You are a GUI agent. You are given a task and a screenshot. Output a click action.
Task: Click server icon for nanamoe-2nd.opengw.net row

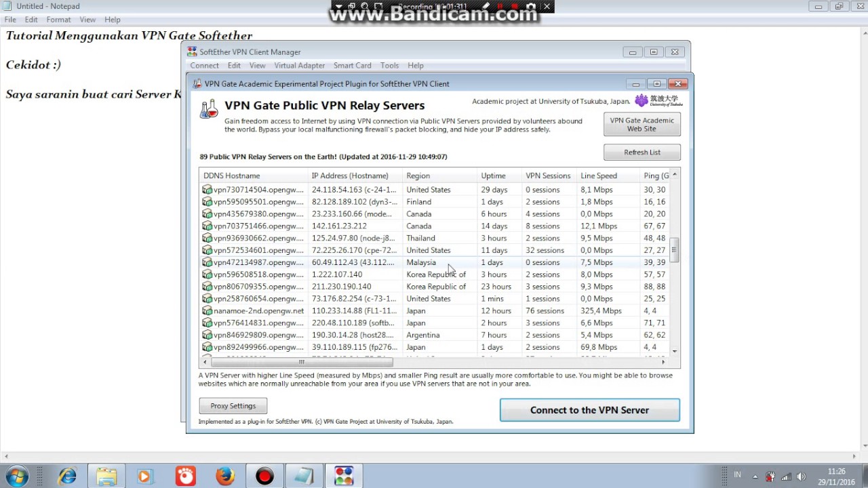208,311
